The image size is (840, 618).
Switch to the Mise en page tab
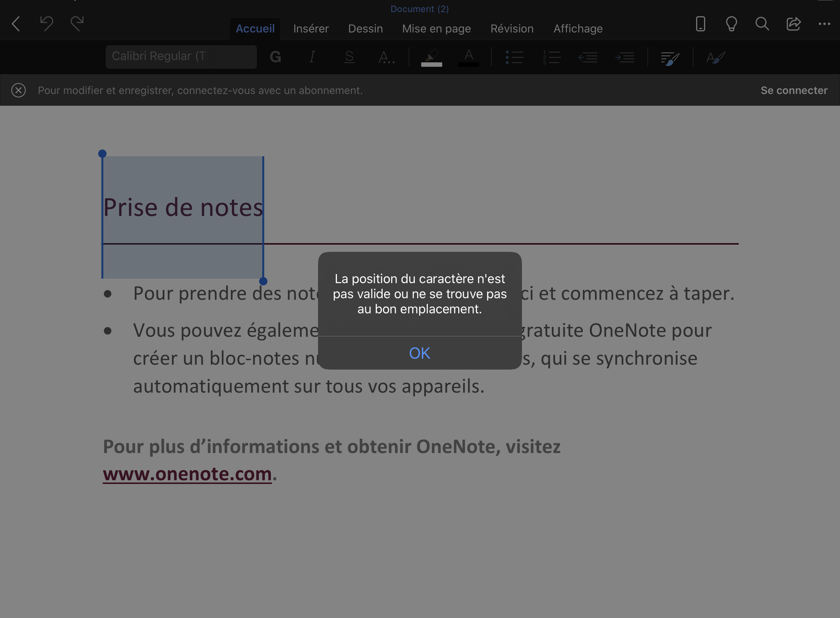coord(436,29)
